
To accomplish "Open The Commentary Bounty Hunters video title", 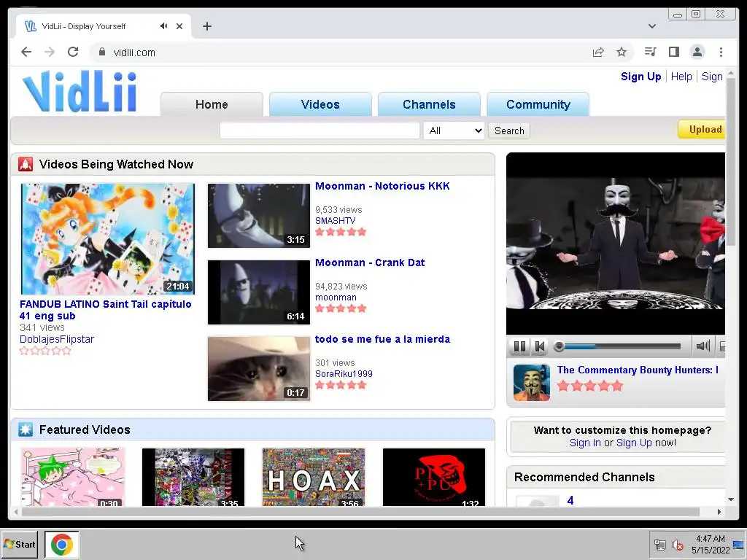I will point(638,370).
